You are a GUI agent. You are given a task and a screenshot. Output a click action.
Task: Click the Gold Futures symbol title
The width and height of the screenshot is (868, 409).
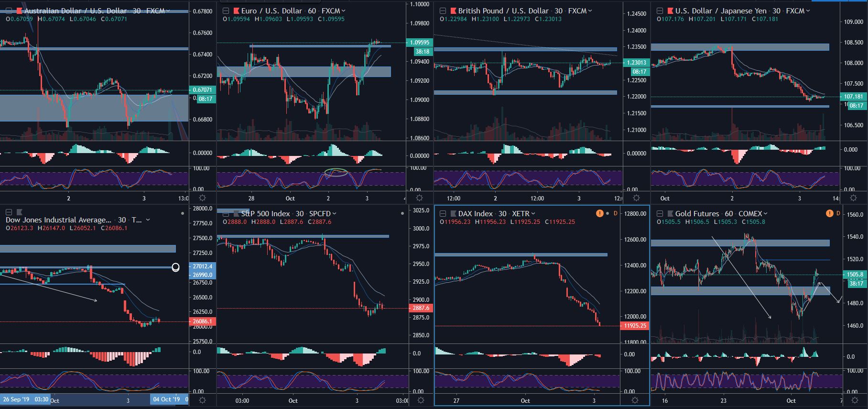pos(697,213)
